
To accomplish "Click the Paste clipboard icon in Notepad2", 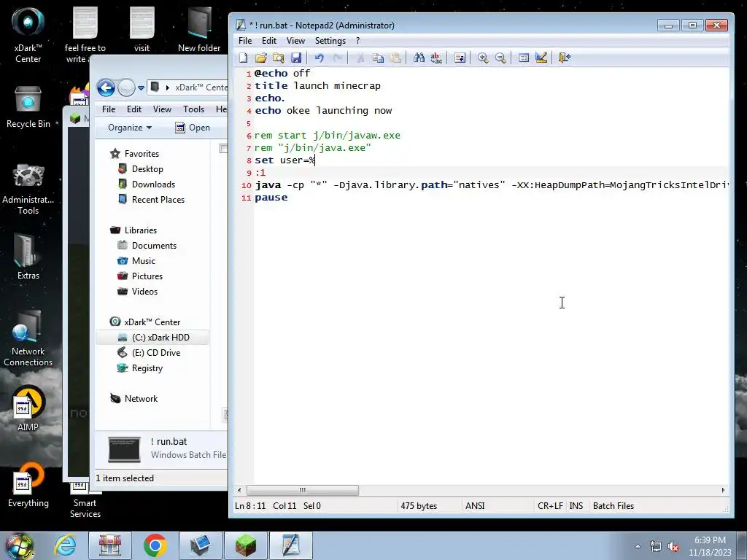I will [x=395, y=58].
